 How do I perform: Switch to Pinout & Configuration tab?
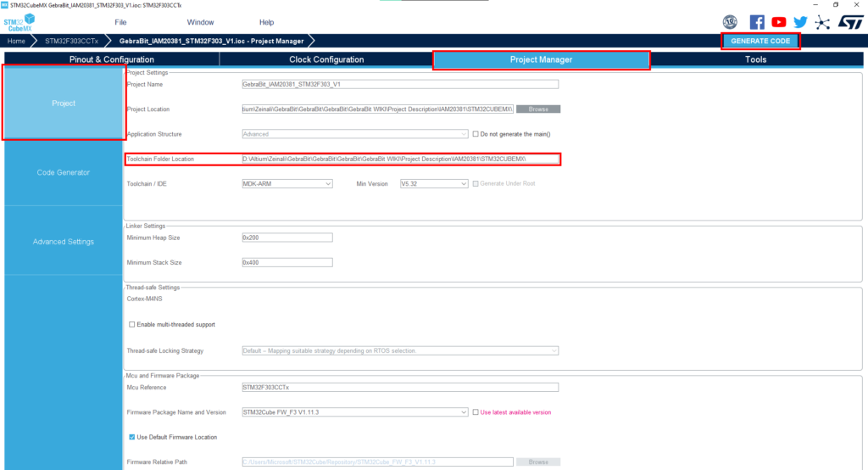[x=112, y=59]
